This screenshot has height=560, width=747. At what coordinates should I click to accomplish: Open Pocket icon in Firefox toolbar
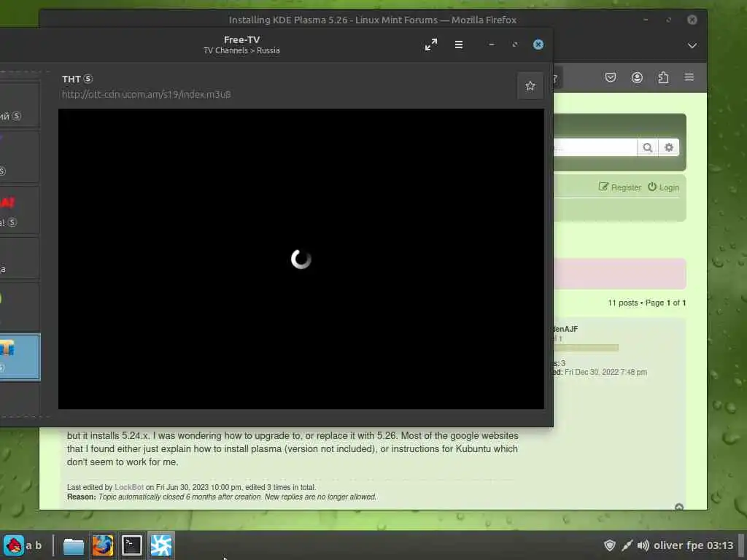click(611, 77)
